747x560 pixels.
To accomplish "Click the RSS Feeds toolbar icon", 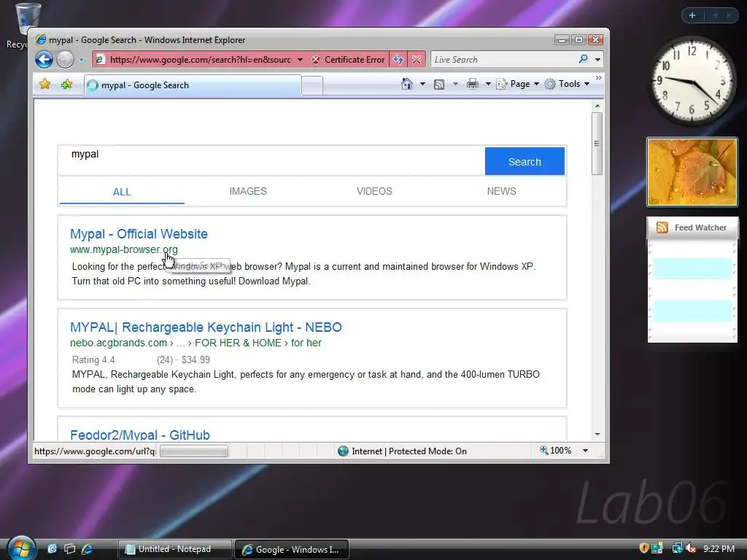I will 438,85.
